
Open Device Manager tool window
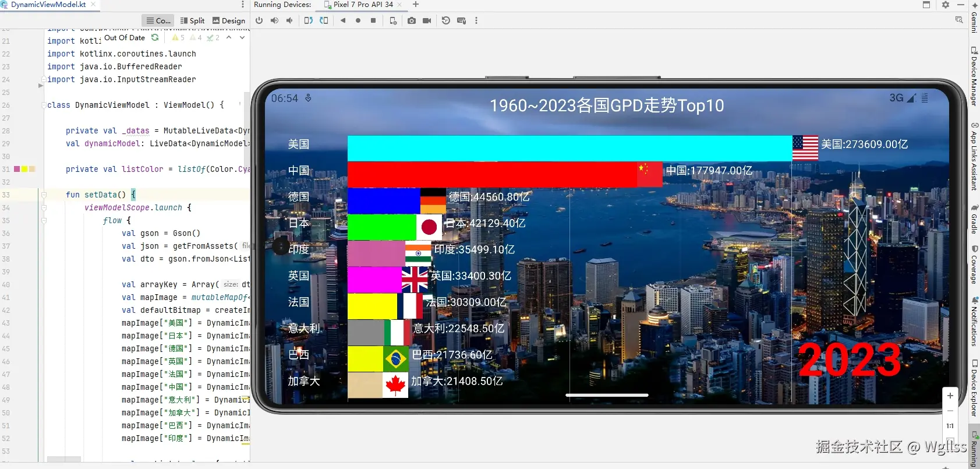coord(974,76)
